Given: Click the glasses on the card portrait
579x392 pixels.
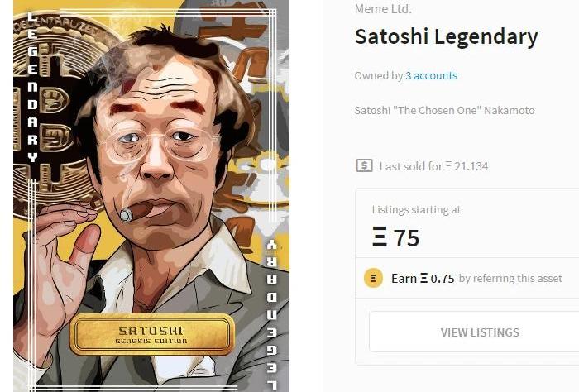Looking at the screenshot, I should click(158, 144).
